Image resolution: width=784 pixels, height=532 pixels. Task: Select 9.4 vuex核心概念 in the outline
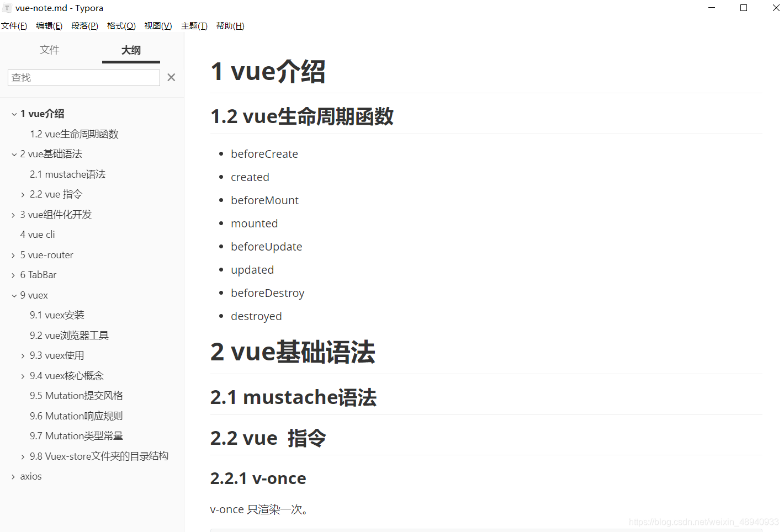(x=67, y=376)
